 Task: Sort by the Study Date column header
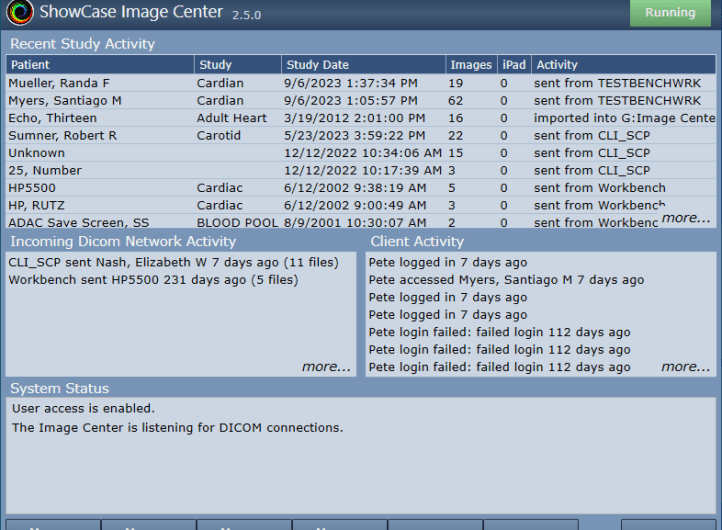(363, 64)
